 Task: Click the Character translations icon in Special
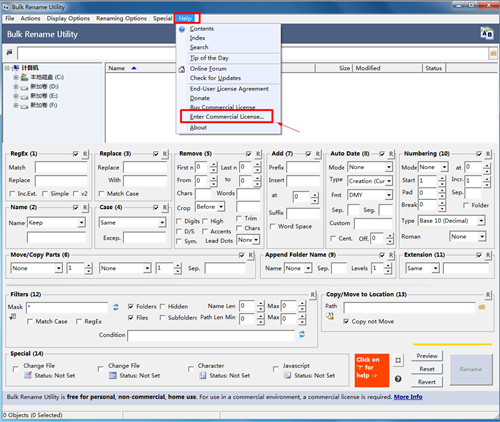coord(202,376)
